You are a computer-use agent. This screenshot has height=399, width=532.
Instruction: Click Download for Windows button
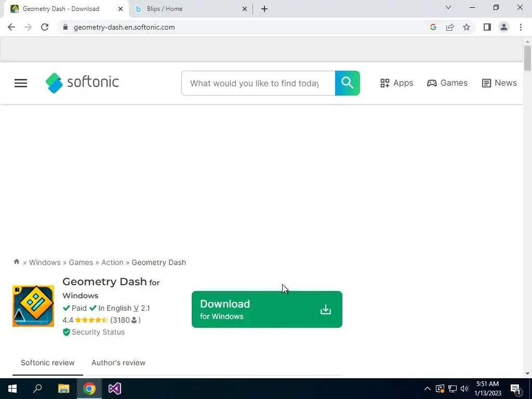click(267, 310)
